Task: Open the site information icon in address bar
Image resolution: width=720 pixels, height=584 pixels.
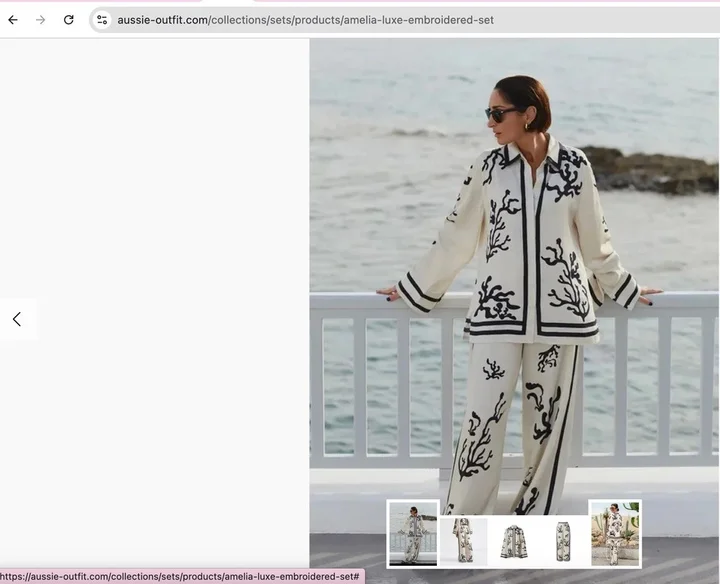Action: click(x=102, y=20)
